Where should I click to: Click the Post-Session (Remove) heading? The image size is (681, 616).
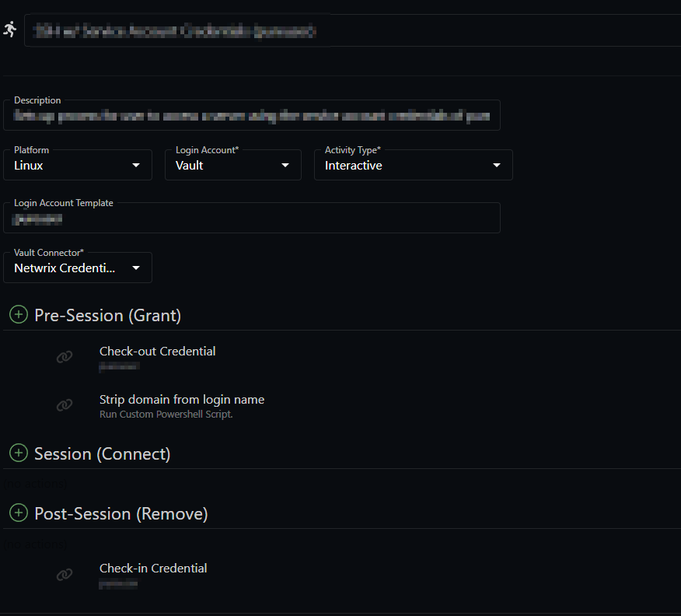120,514
